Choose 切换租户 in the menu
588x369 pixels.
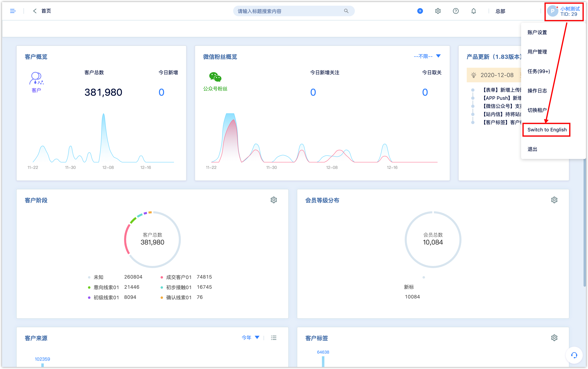click(537, 110)
